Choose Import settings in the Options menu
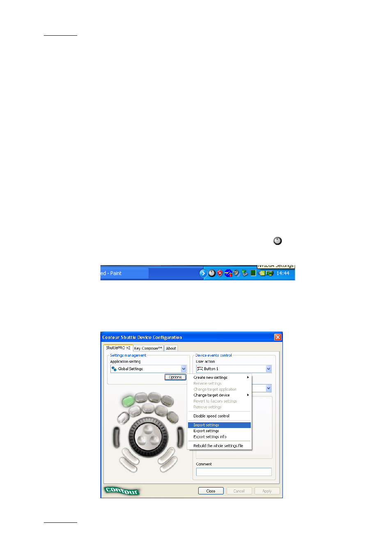Viewport: 392px width, 554px height. coord(219,425)
